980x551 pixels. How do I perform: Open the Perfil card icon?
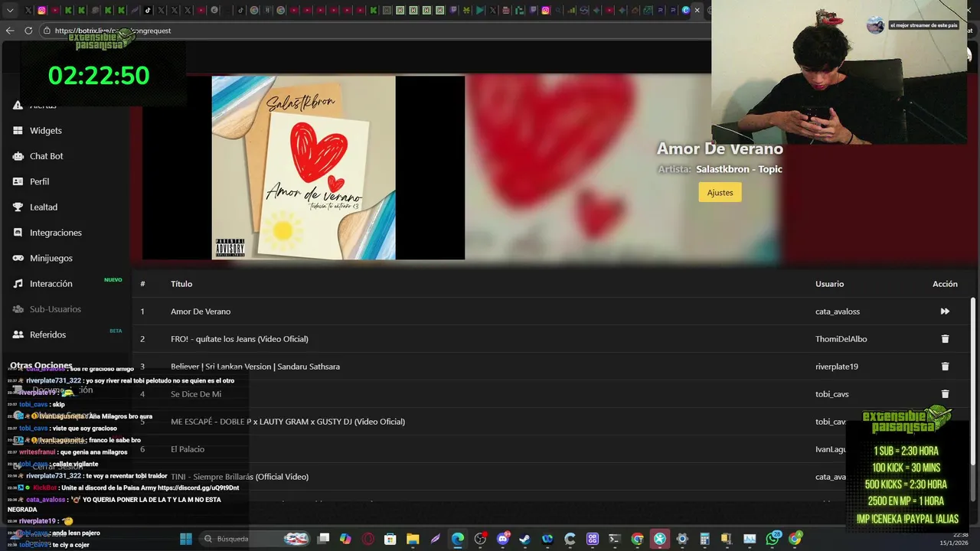click(x=18, y=181)
